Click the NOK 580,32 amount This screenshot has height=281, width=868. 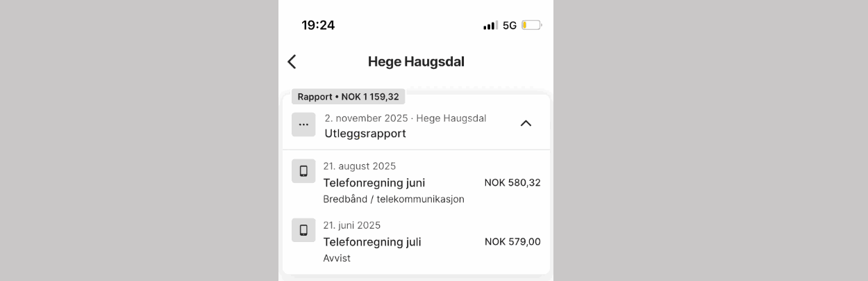[x=512, y=183]
